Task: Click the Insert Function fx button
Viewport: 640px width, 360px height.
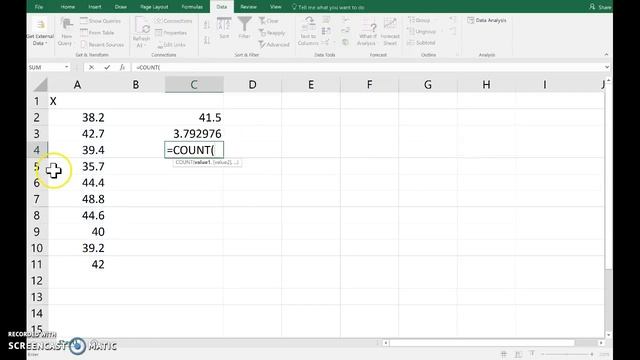Action: point(122,67)
